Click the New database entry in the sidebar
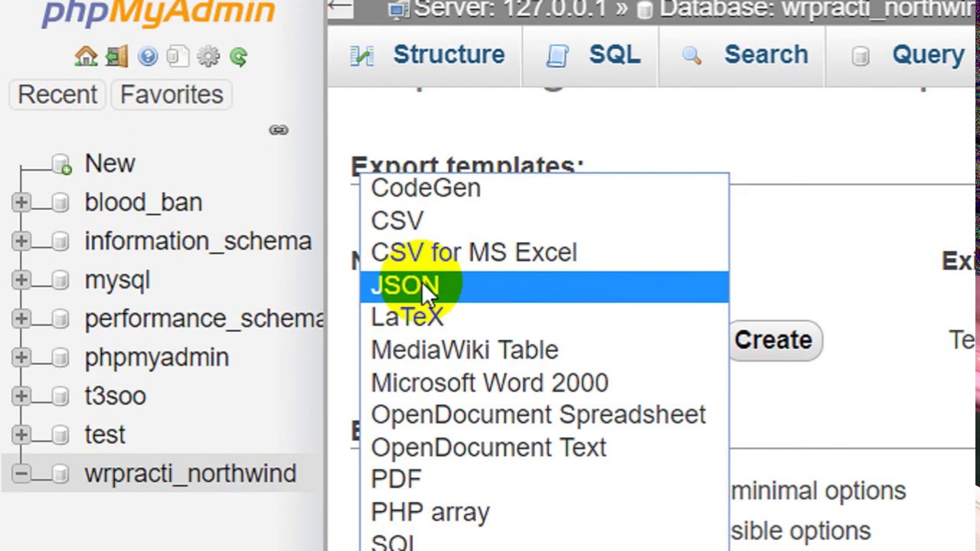Image resolution: width=980 pixels, height=551 pixels. tap(109, 163)
